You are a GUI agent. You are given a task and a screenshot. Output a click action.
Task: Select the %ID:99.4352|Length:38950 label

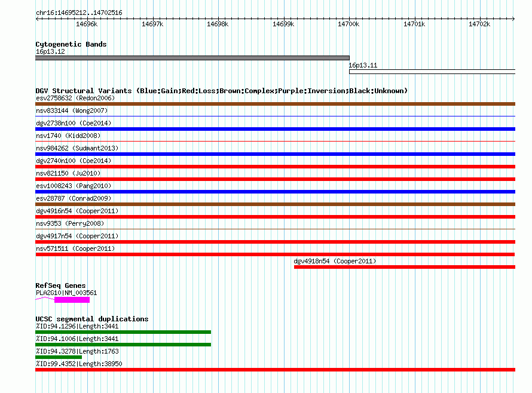[79, 364]
